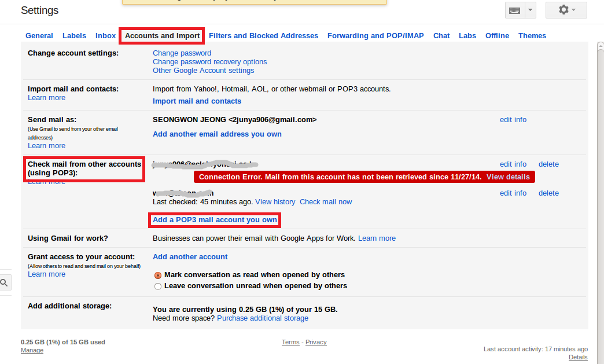Click the 'Last account activity: 17 minutes ago' text
The image size is (604, 364).
coord(535,349)
